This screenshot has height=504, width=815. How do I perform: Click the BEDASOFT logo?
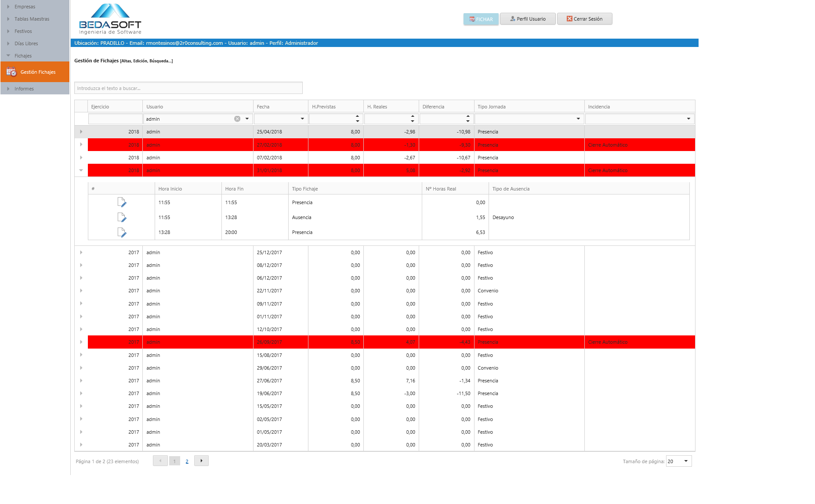point(110,19)
